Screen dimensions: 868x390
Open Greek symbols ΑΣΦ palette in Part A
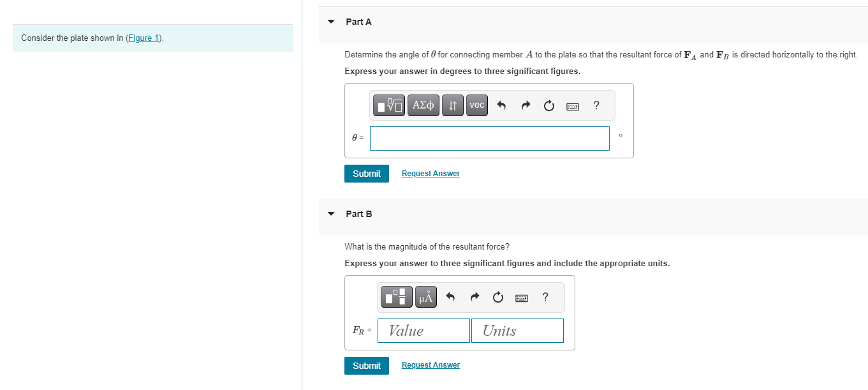423,105
